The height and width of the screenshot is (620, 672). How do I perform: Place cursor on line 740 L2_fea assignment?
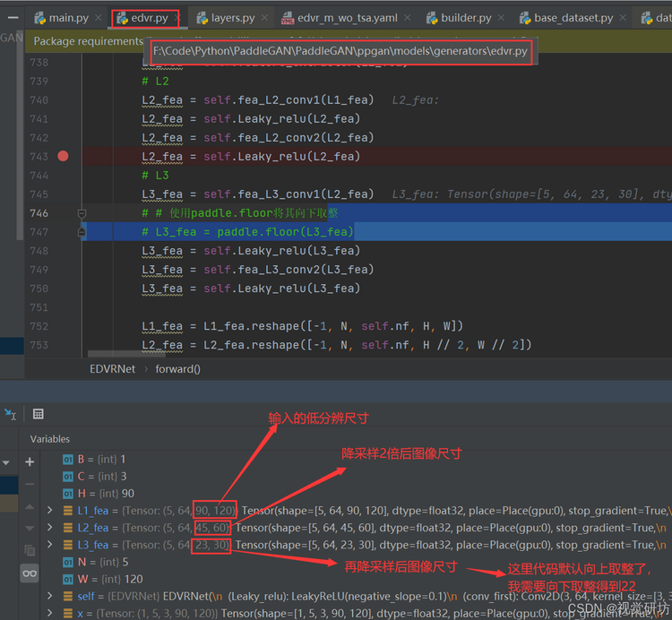[x=257, y=99]
